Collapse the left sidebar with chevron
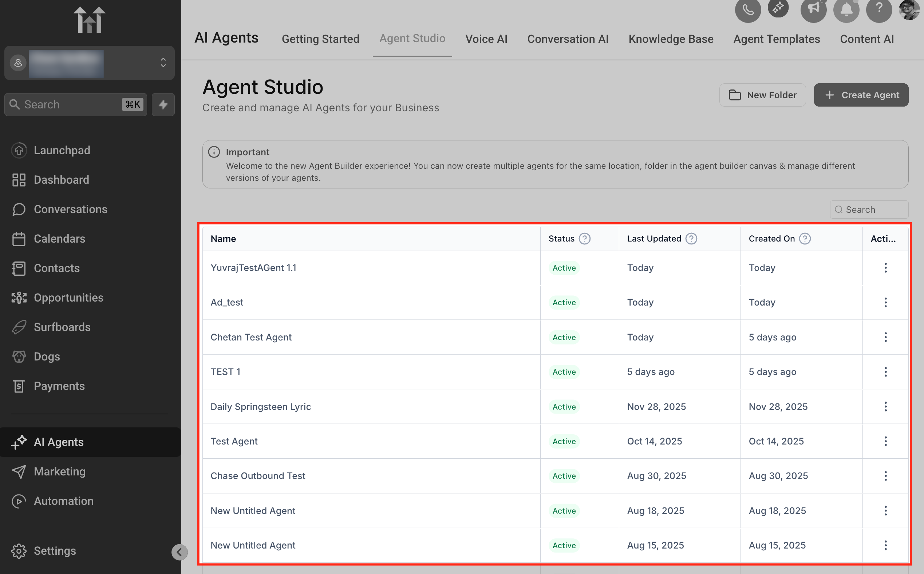Viewport: 924px width, 574px height. 179,552
